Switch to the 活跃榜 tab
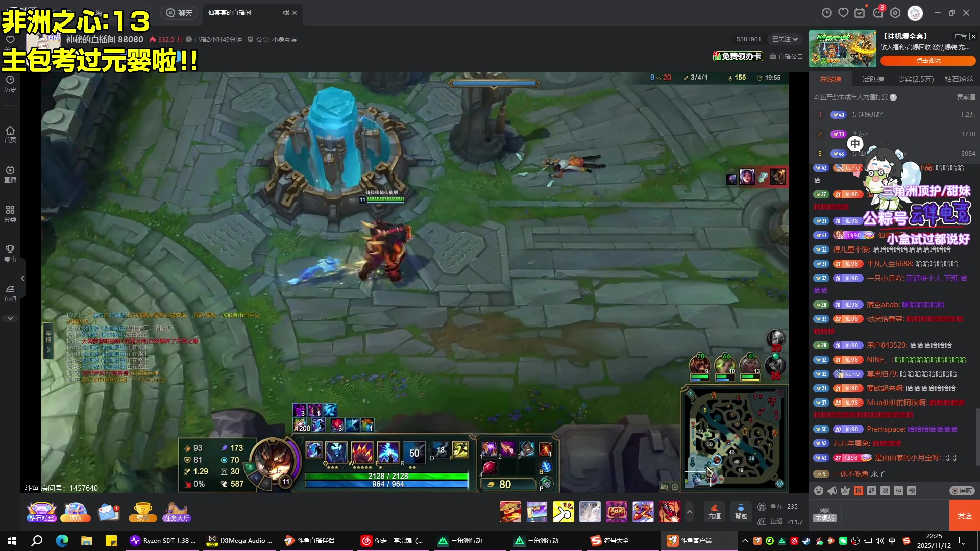 click(x=873, y=79)
